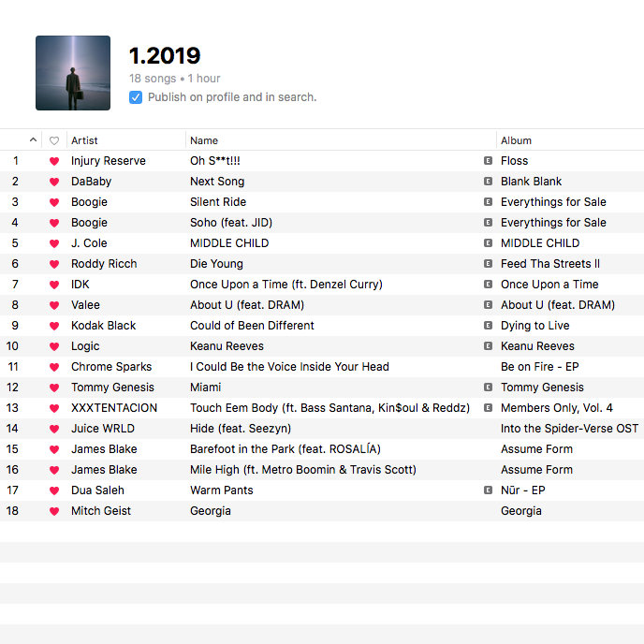This screenshot has height=644, width=644.
Task: Select Once Upon a Time (ft. Denzel Curry)
Action: [x=286, y=285]
